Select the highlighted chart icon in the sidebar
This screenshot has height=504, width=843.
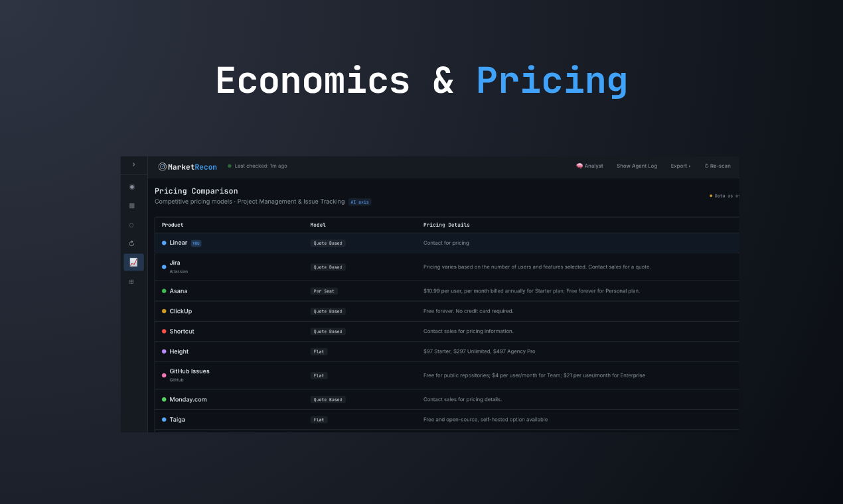click(133, 262)
